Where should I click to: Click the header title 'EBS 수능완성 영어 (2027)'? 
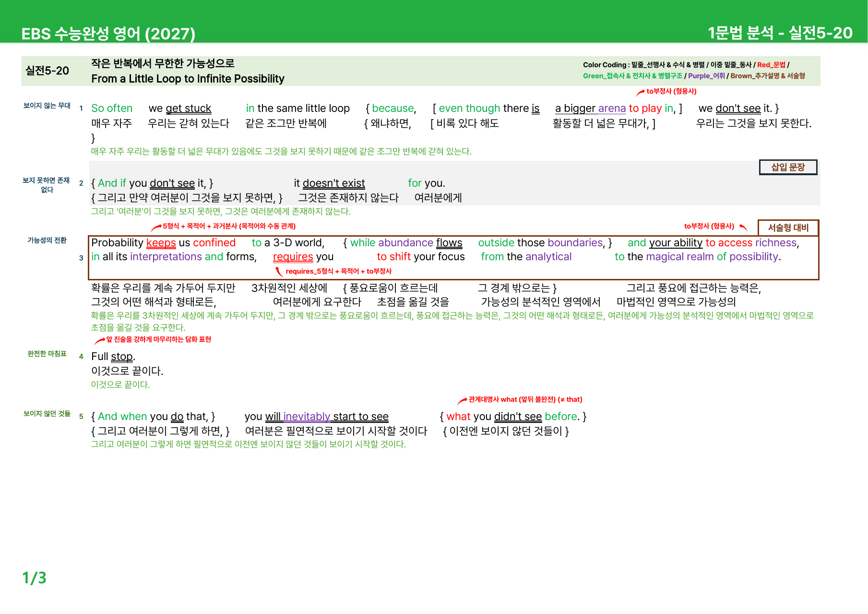(108, 34)
